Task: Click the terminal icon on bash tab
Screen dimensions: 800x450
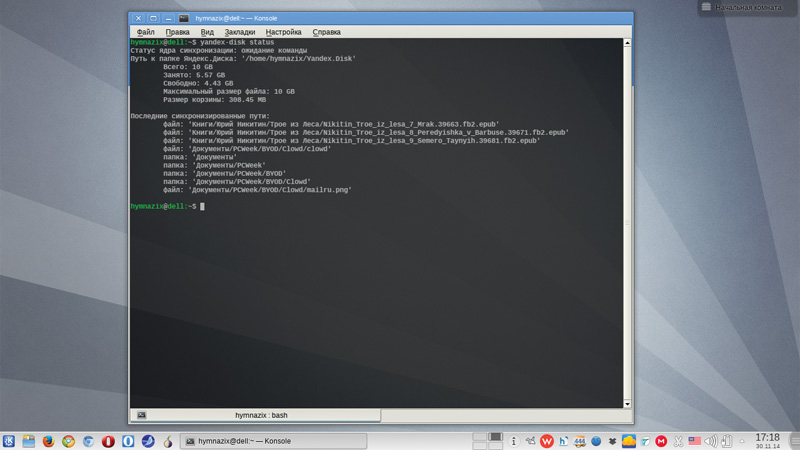Action: click(x=141, y=415)
